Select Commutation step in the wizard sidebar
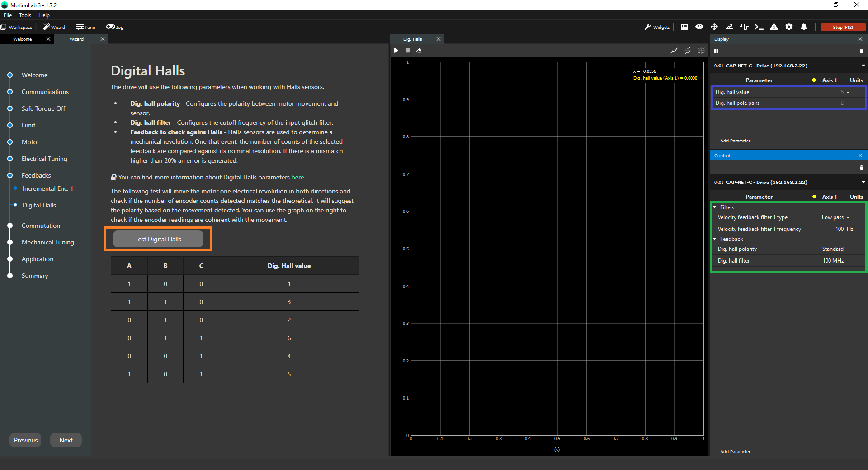The image size is (868, 470). [41, 226]
